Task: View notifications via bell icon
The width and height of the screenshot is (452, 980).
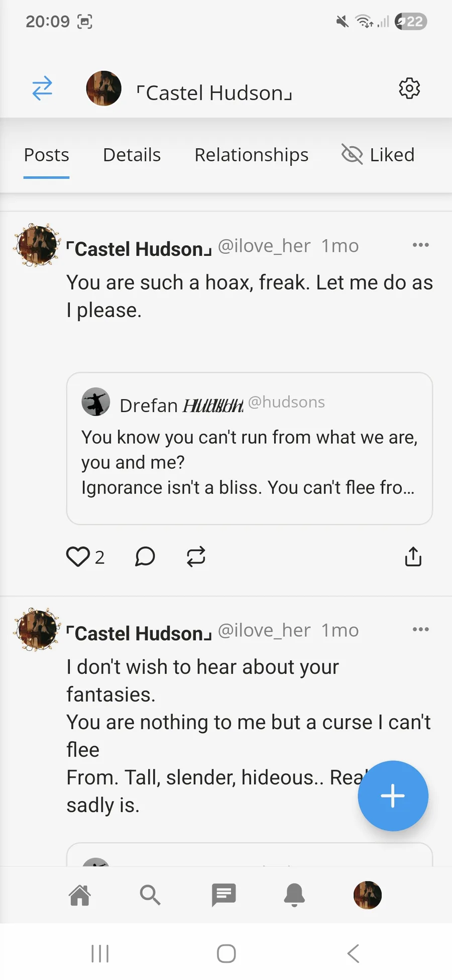Action: click(294, 895)
